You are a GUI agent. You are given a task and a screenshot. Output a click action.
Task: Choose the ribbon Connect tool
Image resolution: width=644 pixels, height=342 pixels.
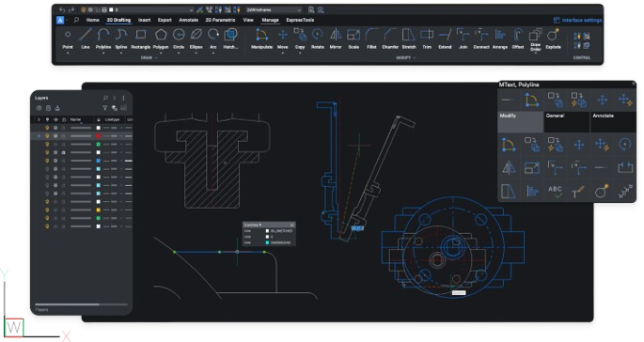tap(481, 35)
